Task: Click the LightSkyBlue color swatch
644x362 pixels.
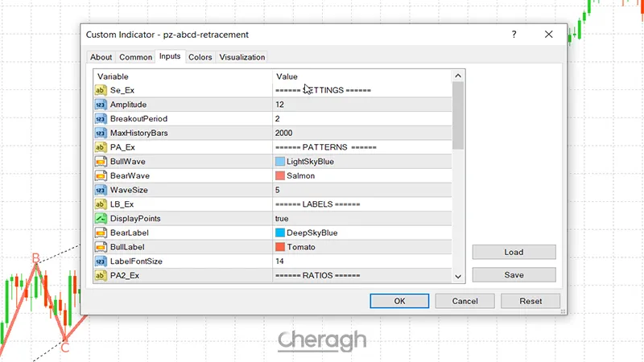Action: 280,162
